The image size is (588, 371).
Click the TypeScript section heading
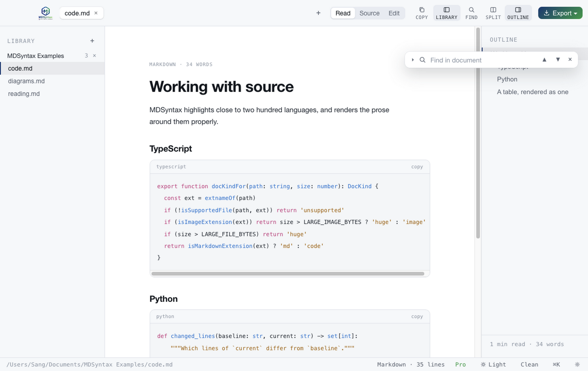coord(171,149)
